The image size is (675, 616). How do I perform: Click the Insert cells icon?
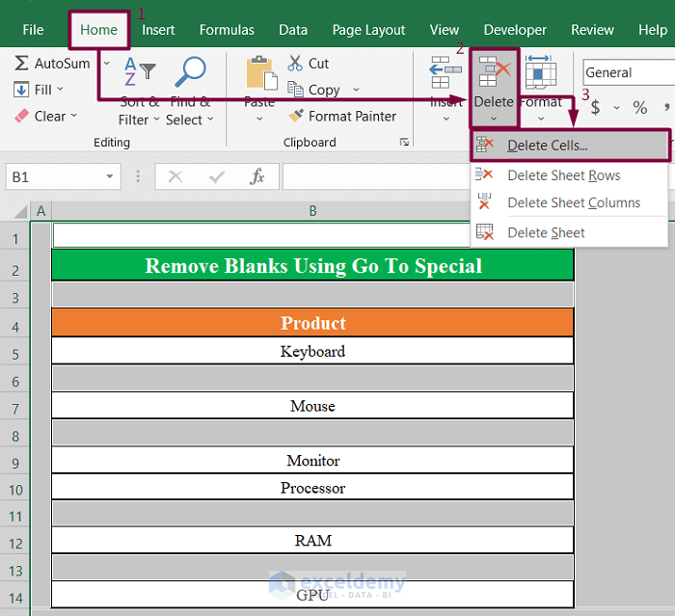point(445,72)
